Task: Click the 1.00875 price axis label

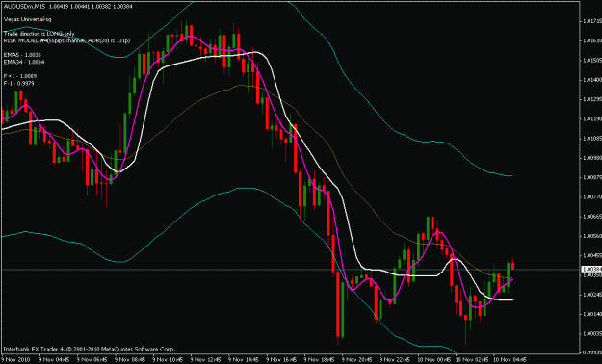Action: coord(591,177)
